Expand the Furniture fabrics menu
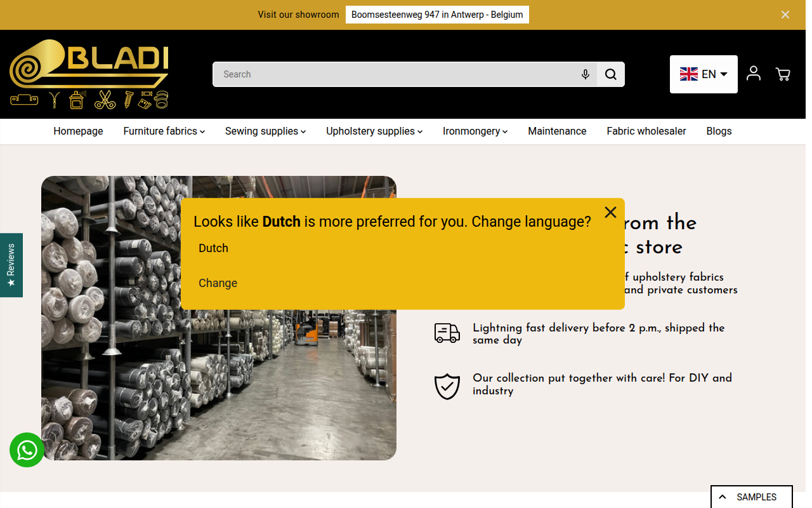Screen dimensions: 812x508 (164, 131)
